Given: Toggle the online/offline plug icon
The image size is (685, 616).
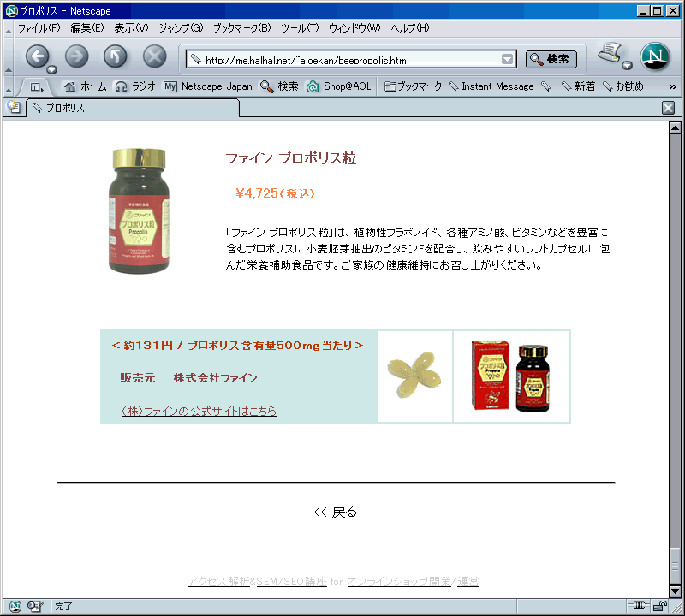Looking at the screenshot, I should (638, 606).
